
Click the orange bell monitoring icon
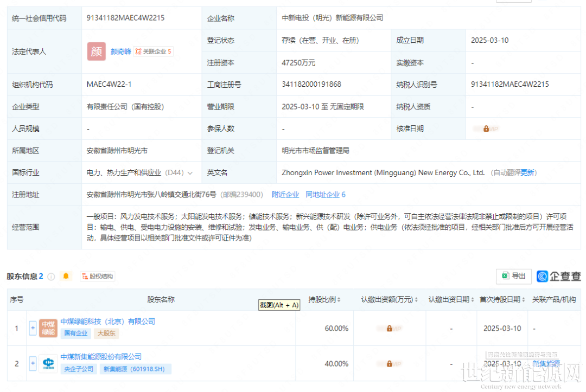click(66, 276)
